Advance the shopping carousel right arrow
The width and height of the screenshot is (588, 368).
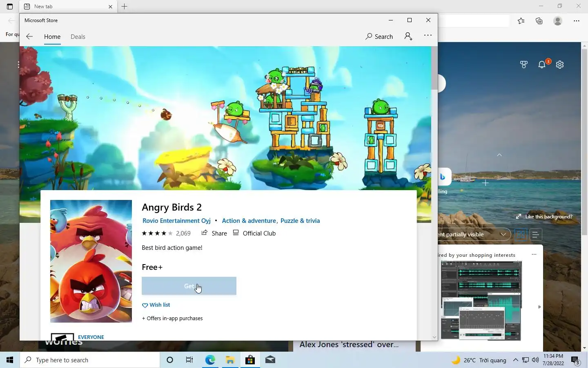(x=539, y=307)
